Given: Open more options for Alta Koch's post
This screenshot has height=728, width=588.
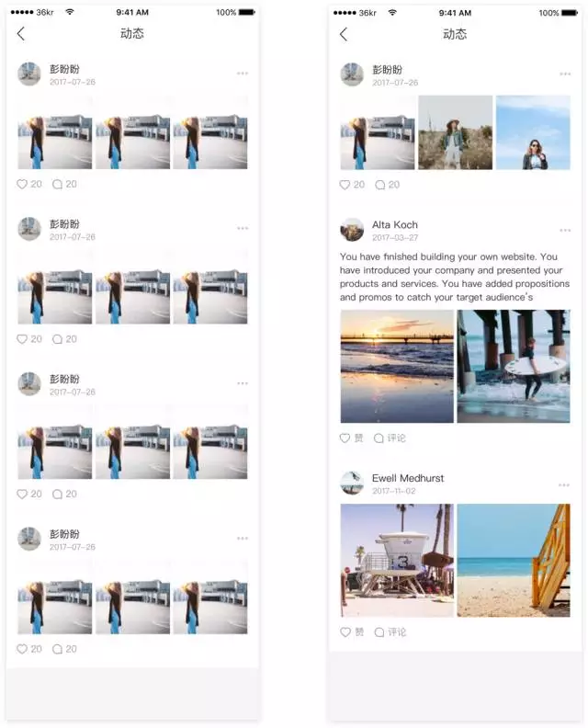Looking at the screenshot, I should pyautogui.click(x=565, y=231).
